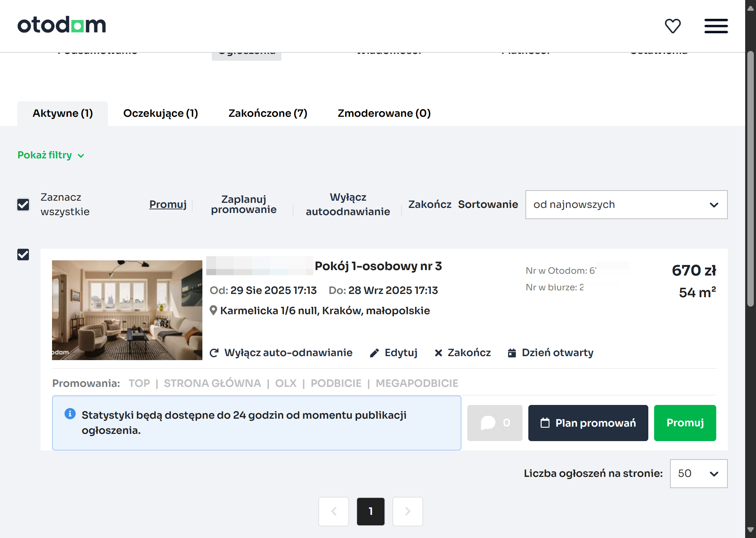This screenshot has height=538, width=756.
Task: Uncheck the Pokój 1-osobowy nr 3 listing checkbox
Action: [x=23, y=255]
